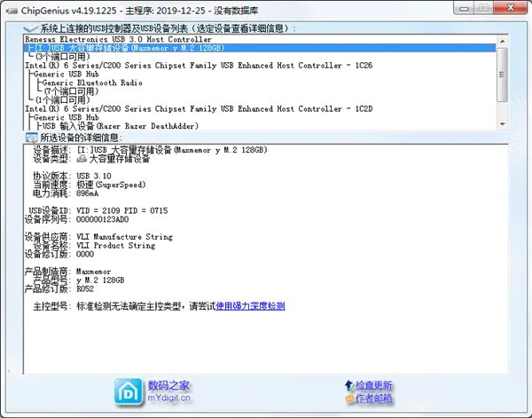Click the product revision value R052
Viewport: 532px width, 418px height.
(85, 288)
